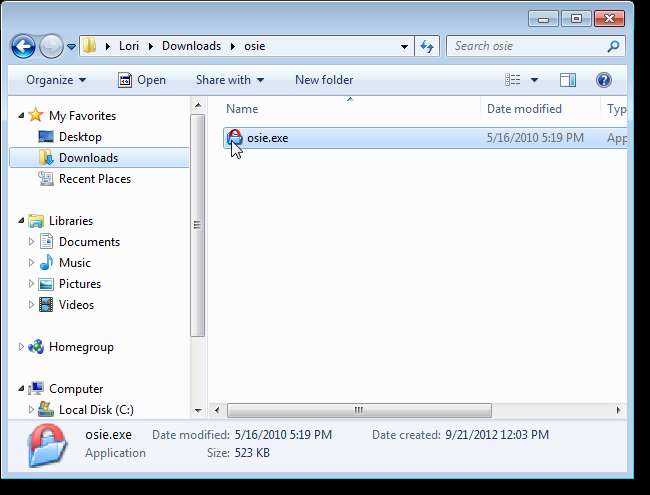Open Windows Help icon
650x495 pixels.
(604, 80)
